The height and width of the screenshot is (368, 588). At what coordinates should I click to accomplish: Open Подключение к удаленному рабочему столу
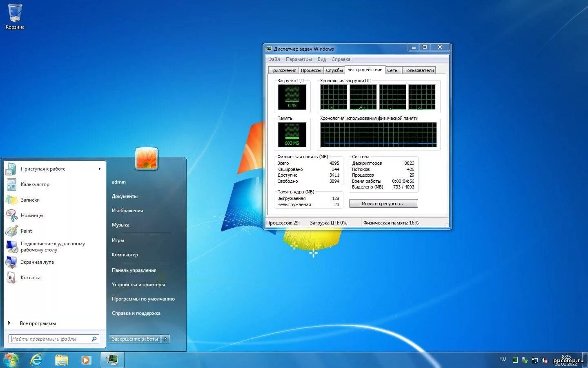[x=52, y=247]
